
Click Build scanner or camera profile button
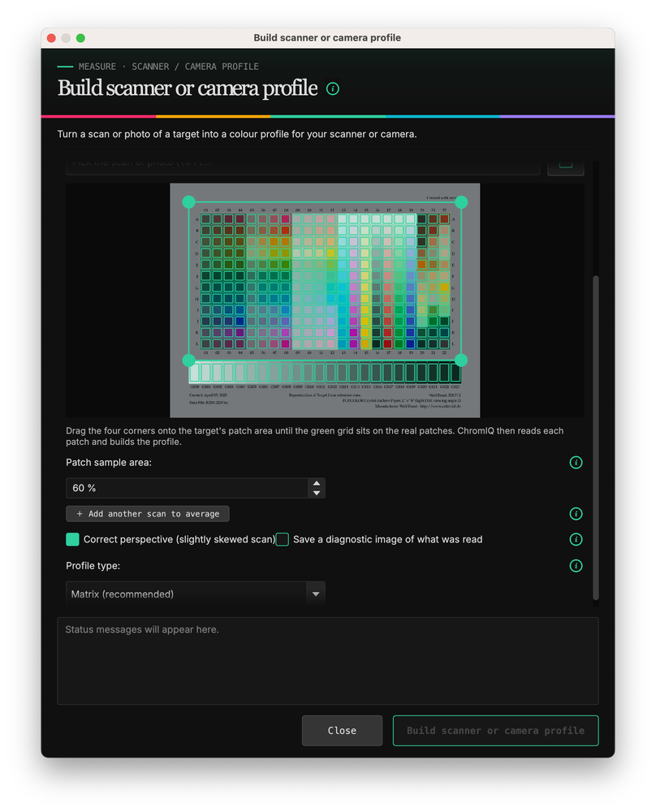point(495,731)
